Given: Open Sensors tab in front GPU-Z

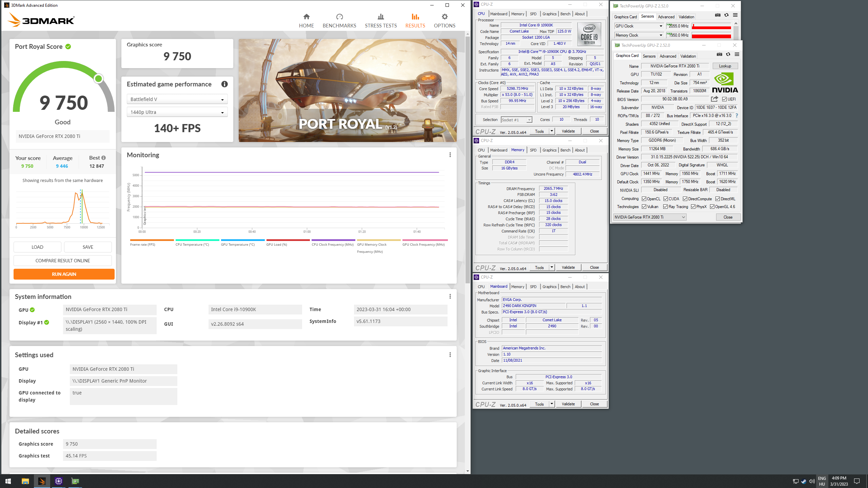Looking at the screenshot, I should (x=649, y=56).
